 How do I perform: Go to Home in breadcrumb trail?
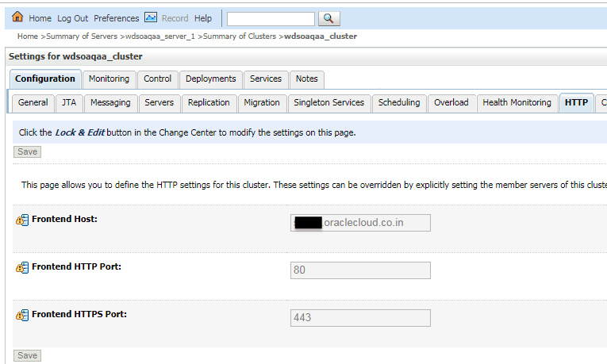pos(28,36)
